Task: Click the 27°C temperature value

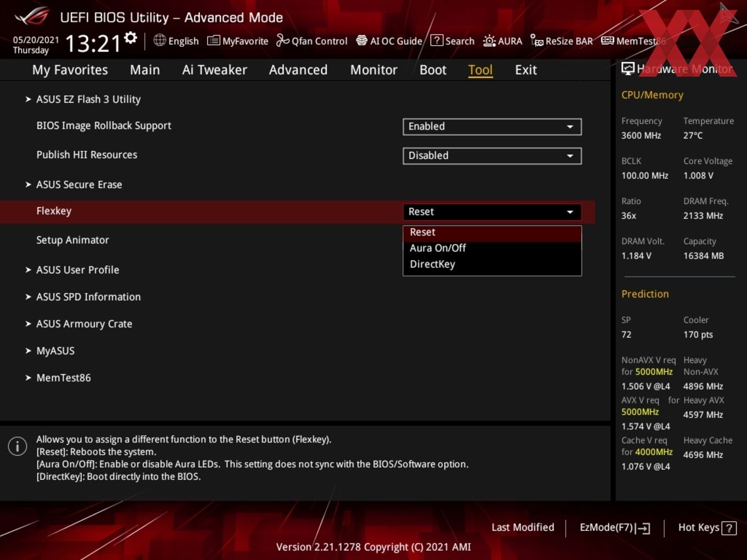Action: click(x=693, y=136)
